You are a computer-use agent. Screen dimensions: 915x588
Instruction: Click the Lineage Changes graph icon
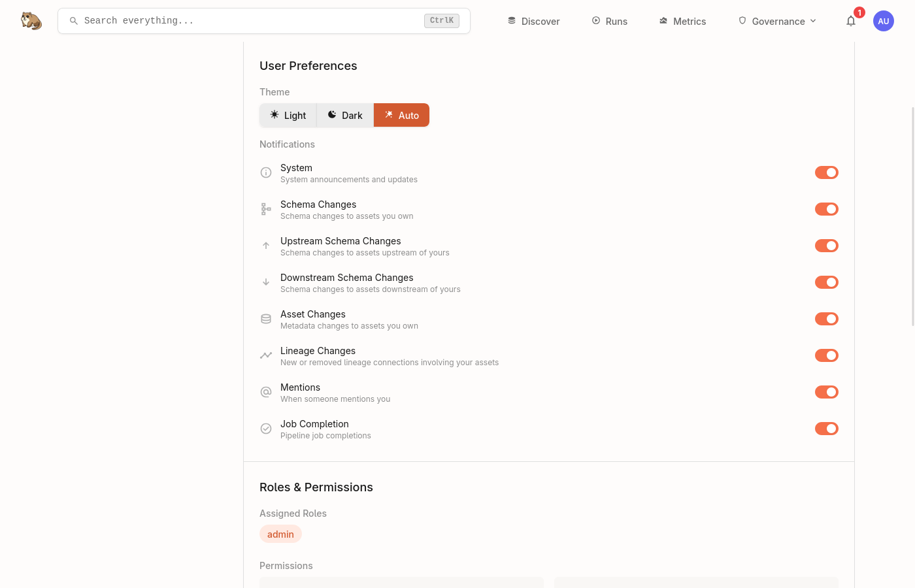tap(266, 355)
